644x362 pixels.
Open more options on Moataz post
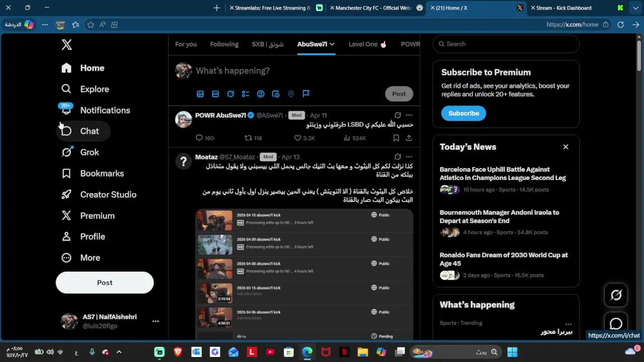click(409, 157)
